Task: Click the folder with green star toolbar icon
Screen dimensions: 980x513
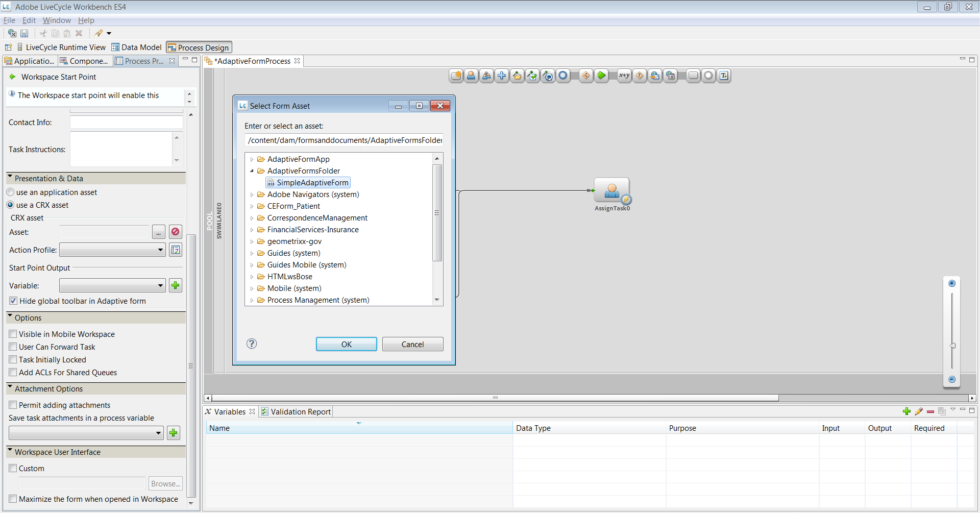Action: [x=517, y=76]
